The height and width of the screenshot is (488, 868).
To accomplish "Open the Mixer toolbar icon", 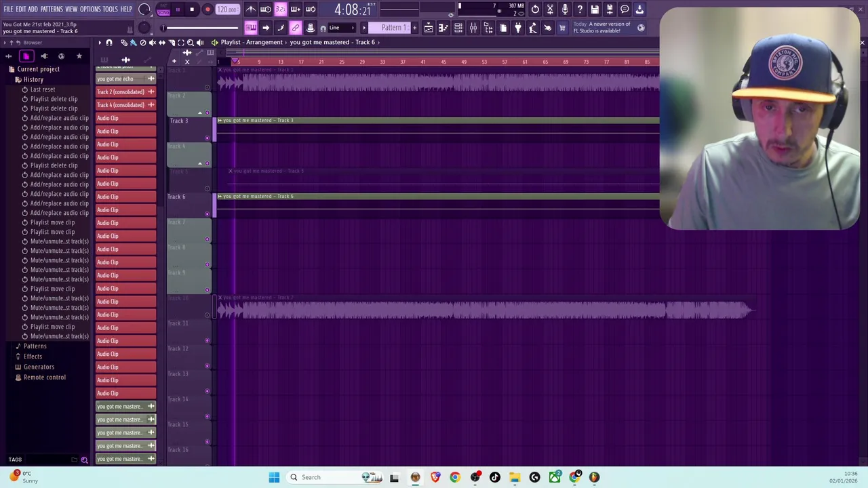I will [x=473, y=28].
